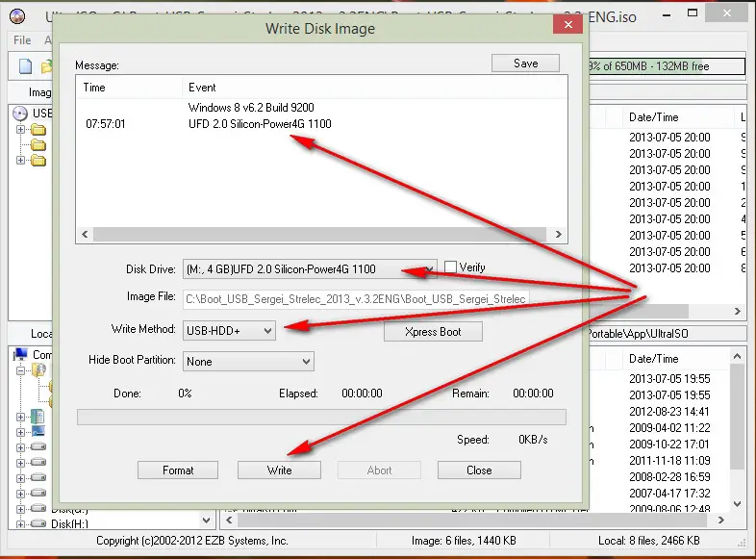756x559 pixels.
Task: Click the Computer icon in Local tree
Action: pos(20,355)
